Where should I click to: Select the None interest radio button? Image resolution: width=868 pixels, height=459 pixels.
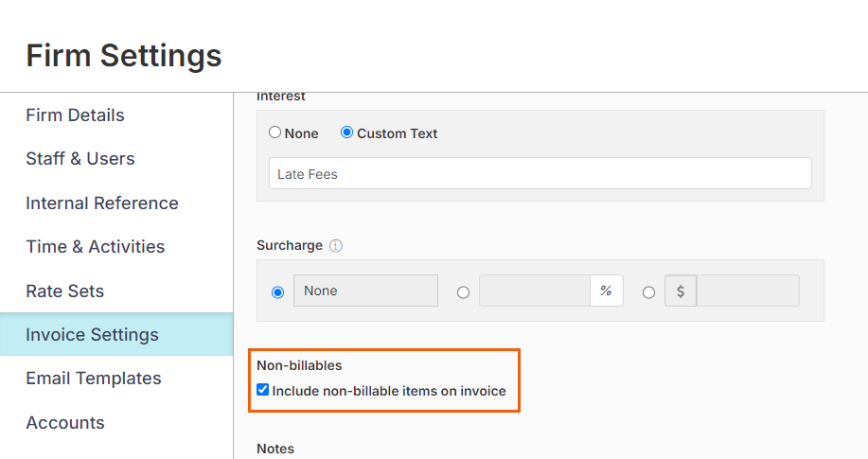click(x=275, y=132)
